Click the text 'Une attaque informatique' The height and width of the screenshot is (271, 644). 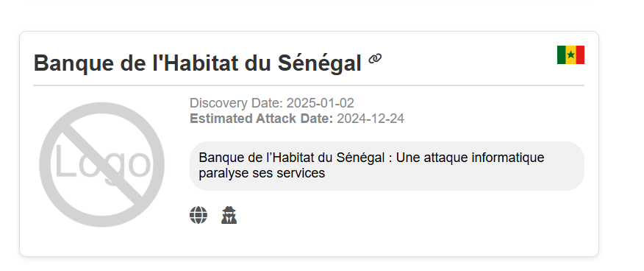click(471, 158)
